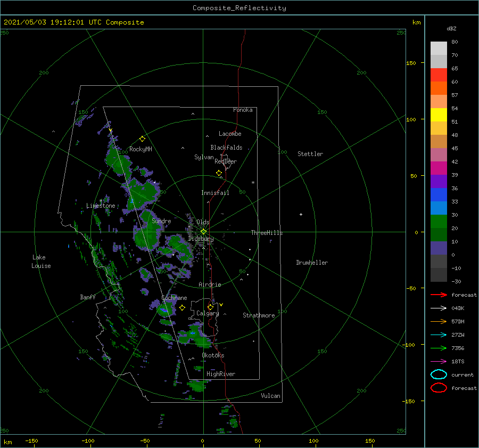
Task: Click the Drumheller label
Action: click(312, 263)
